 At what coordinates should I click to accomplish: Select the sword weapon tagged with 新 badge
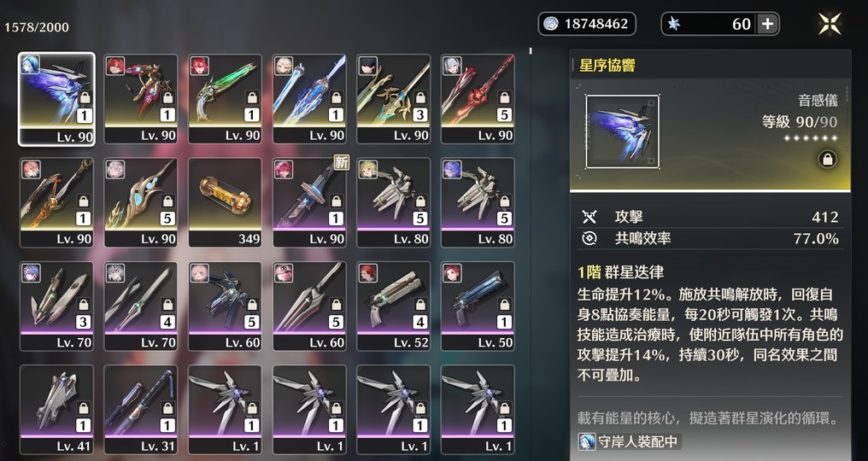309,202
